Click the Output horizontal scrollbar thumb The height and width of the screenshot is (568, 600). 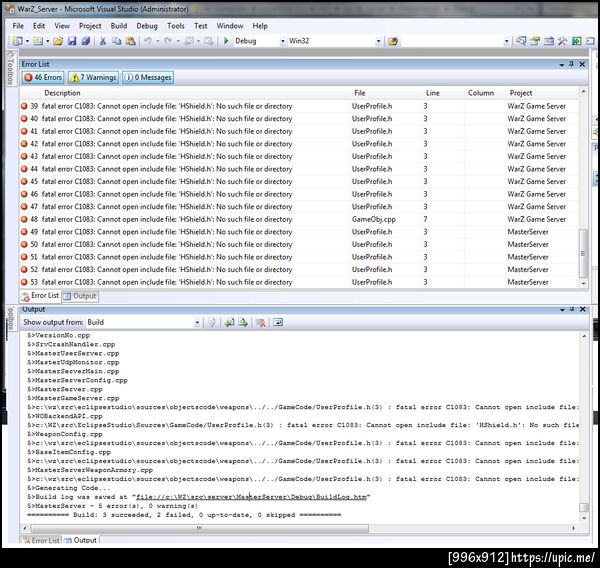click(x=200, y=528)
